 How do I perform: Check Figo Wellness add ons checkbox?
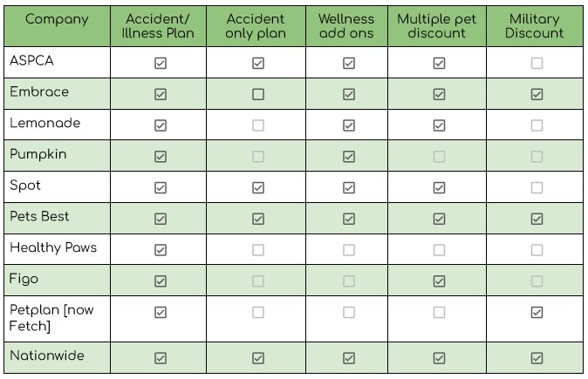coord(349,281)
